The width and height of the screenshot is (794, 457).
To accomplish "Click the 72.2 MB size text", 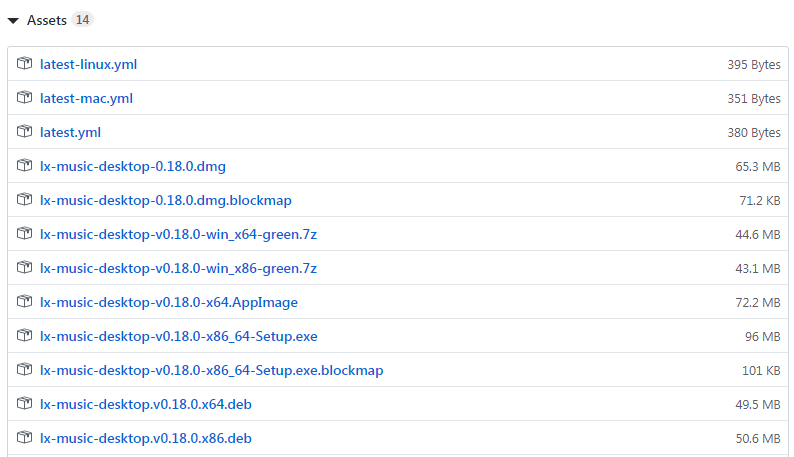I will [x=758, y=302].
